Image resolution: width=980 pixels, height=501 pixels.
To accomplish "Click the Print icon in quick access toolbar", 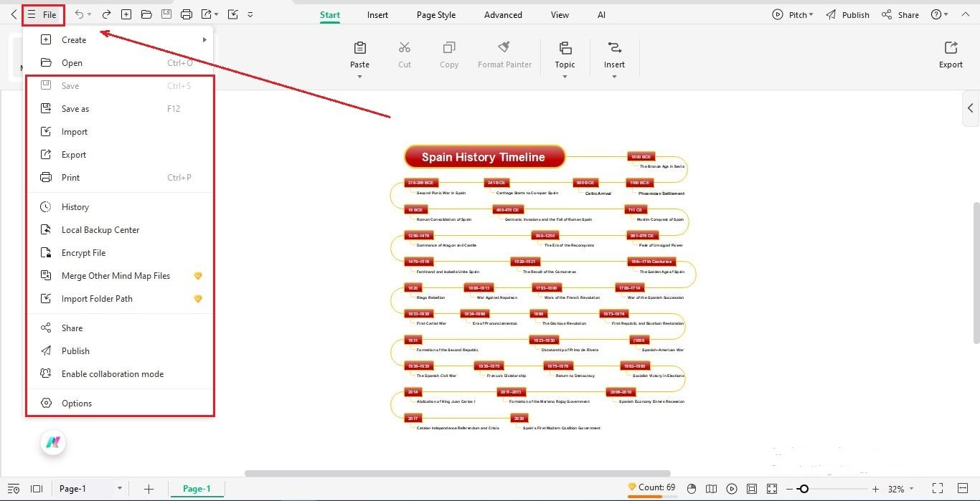I will (x=186, y=14).
